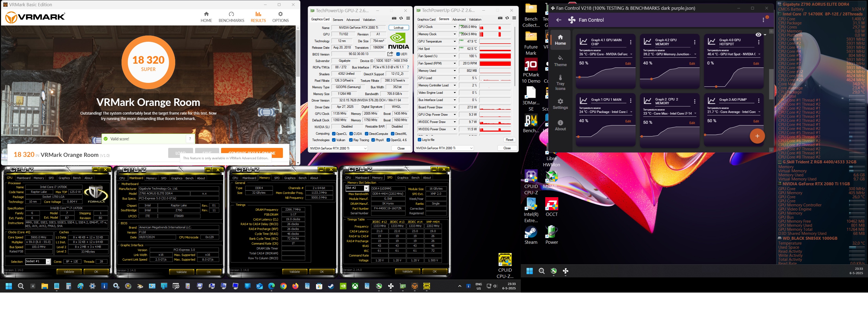Go back with Fan Control arrow icon
868x334 pixels.
(x=558, y=20)
